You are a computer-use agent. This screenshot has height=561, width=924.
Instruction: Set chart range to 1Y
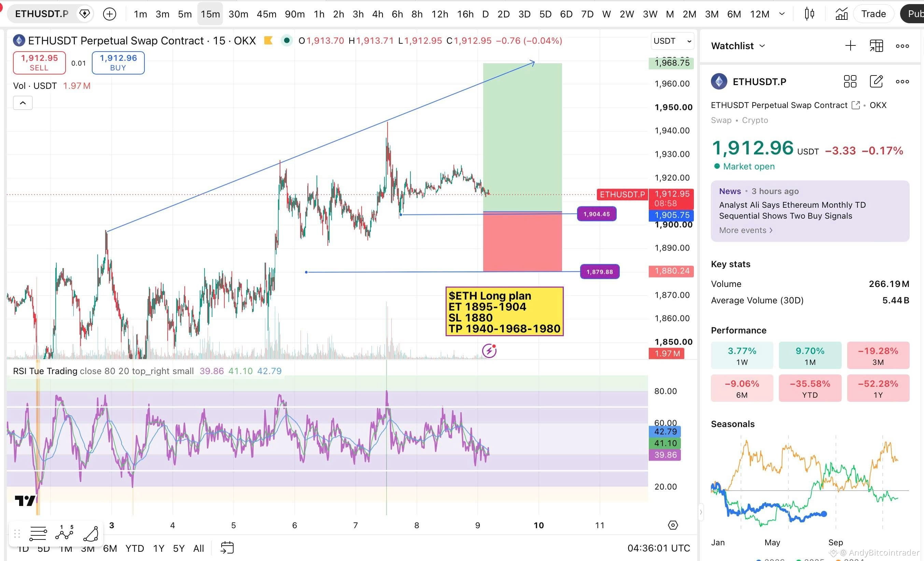(x=159, y=548)
